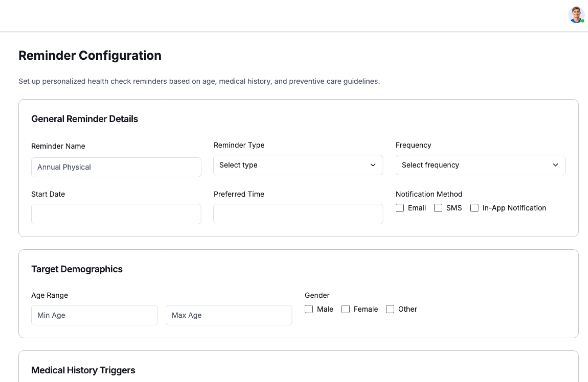Expand the Select frequency dropdown

480,165
